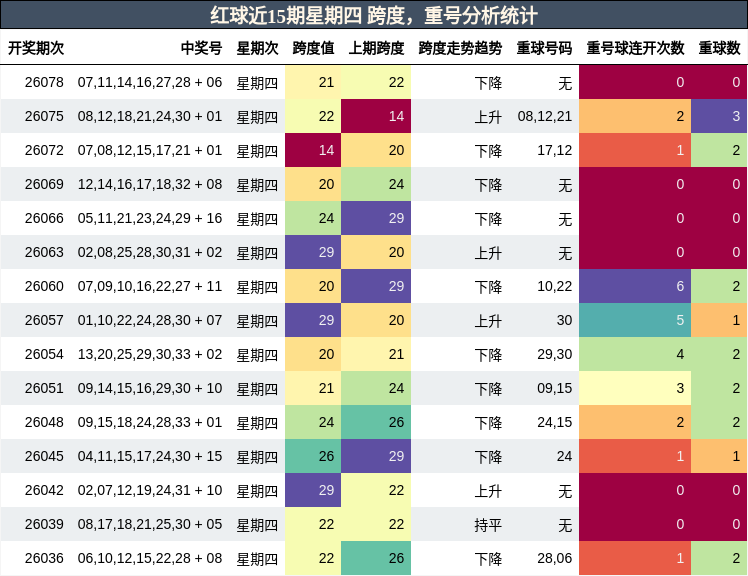The width and height of the screenshot is (748, 576).
Task: Click draw number 26036
Action: pos(44,558)
